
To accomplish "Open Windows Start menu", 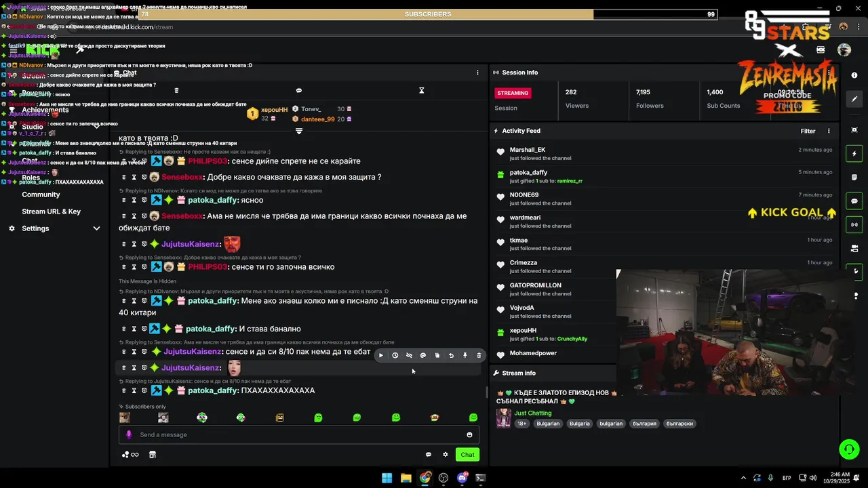I will tap(387, 478).
